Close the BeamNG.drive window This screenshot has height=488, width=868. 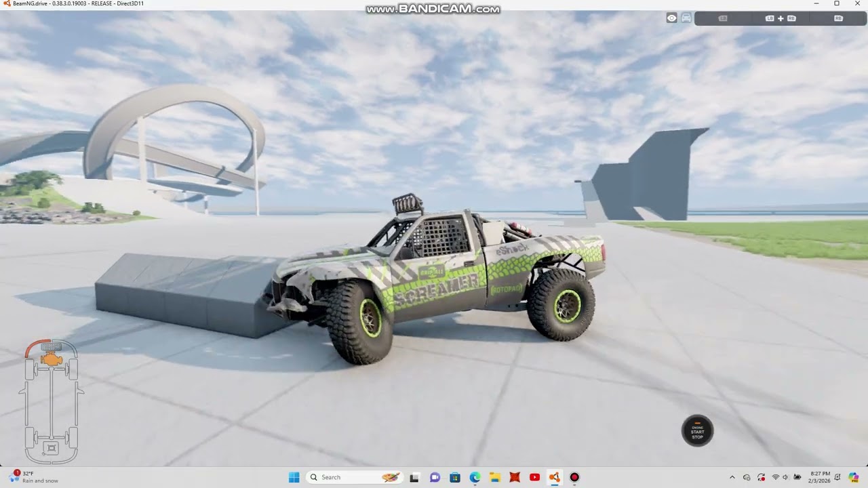tap(857, 3)
